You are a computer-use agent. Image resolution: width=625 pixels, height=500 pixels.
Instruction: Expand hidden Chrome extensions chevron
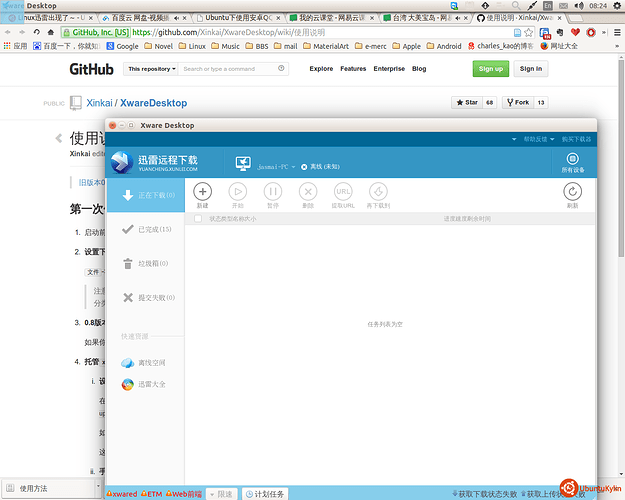pos(604,32)
